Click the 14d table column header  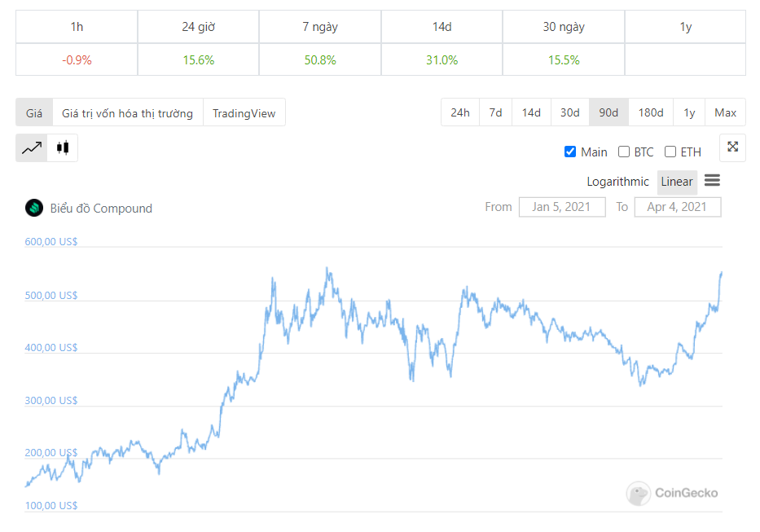coord(442,27)
